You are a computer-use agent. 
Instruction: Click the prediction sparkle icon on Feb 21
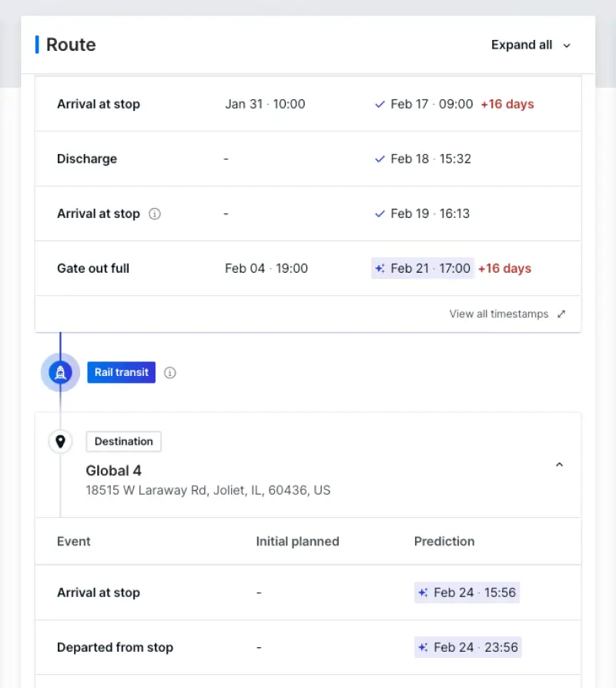coord(380,268)
